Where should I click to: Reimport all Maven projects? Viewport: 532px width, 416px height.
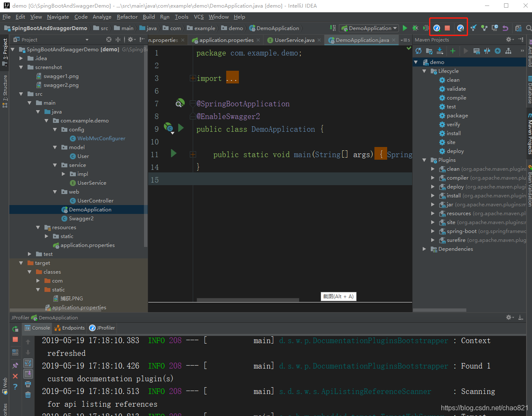pyautogui.click(x=418, y=51)
